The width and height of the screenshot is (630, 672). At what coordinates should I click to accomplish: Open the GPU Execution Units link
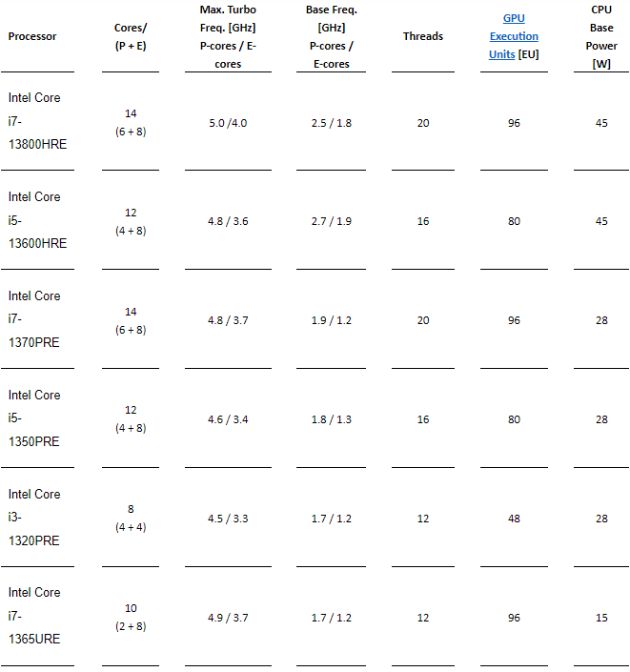click(514, 36)
